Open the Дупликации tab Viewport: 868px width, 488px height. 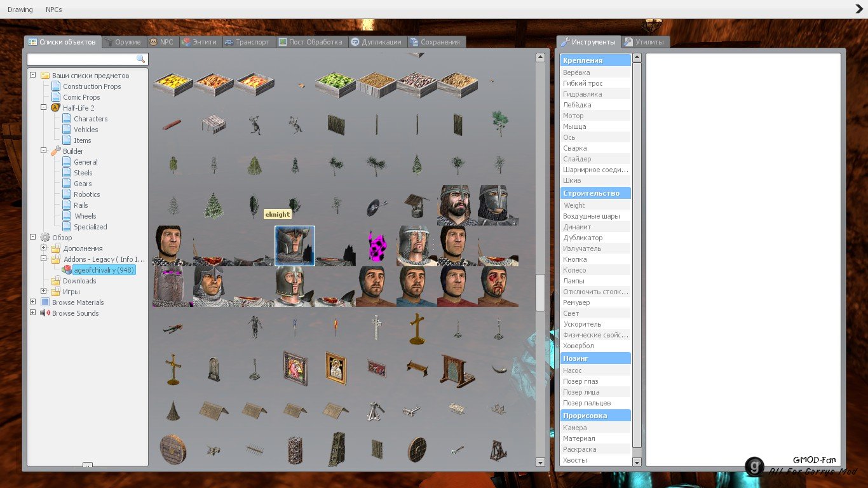pos(377,42)
